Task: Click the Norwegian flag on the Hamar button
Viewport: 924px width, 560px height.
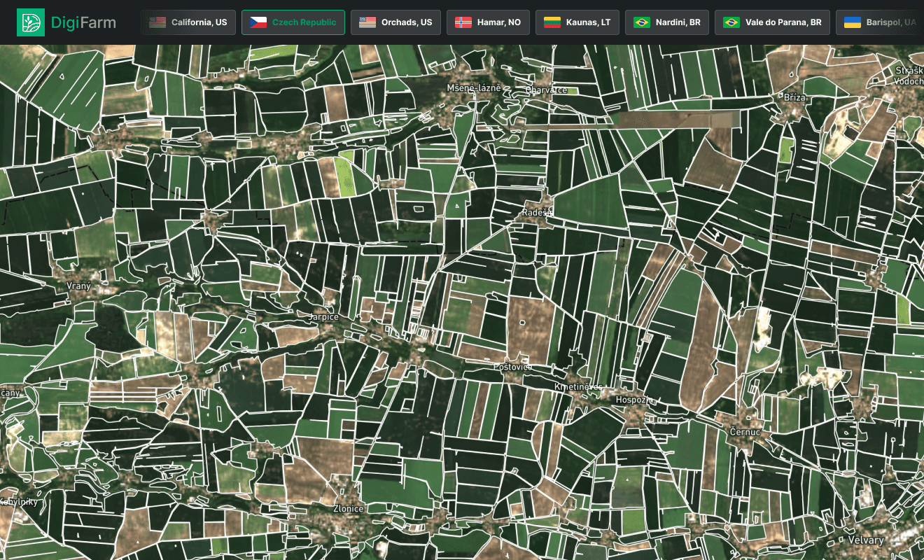Action: [x=462, y=22]
